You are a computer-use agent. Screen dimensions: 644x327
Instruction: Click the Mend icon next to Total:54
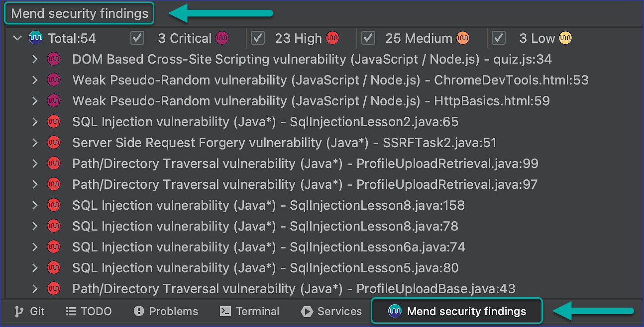coord(35,38)
